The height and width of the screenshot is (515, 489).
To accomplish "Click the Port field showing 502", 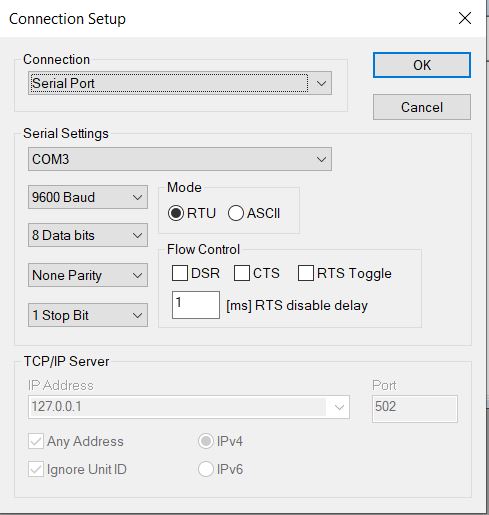I will click(x=415, y=409).
